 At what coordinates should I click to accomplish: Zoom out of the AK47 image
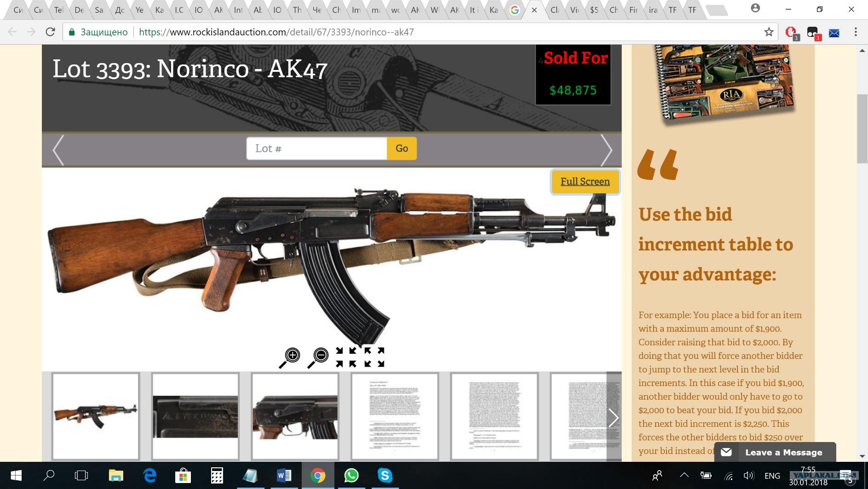(318, 358)
